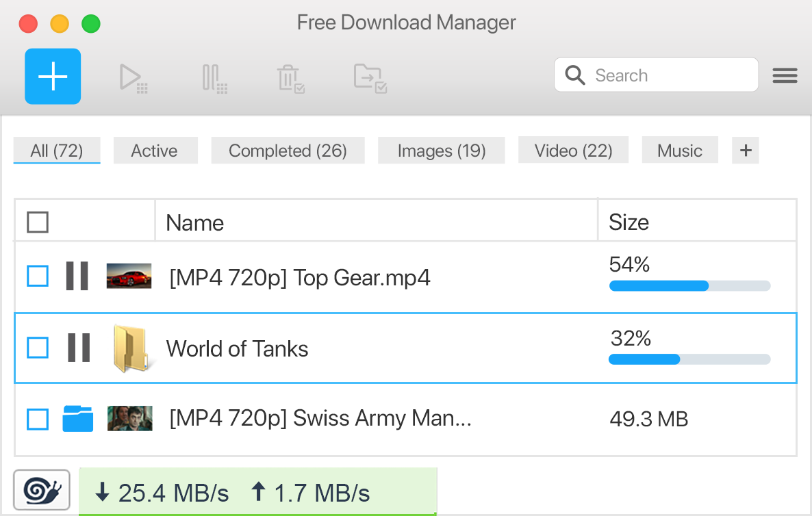Select the Swiss Army Man checkbox
The width and height of the screenshot is (812, 516).
coord(37,418)
